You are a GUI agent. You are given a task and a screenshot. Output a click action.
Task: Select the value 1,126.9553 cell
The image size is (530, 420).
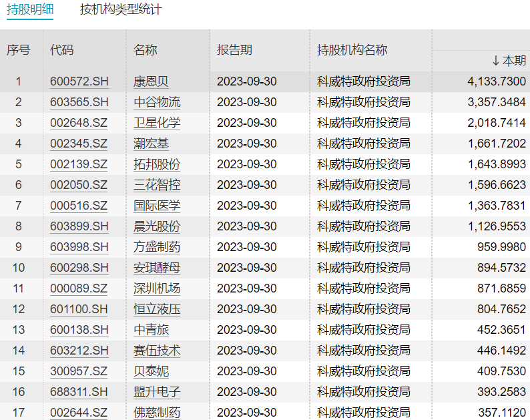click(497, 226)
